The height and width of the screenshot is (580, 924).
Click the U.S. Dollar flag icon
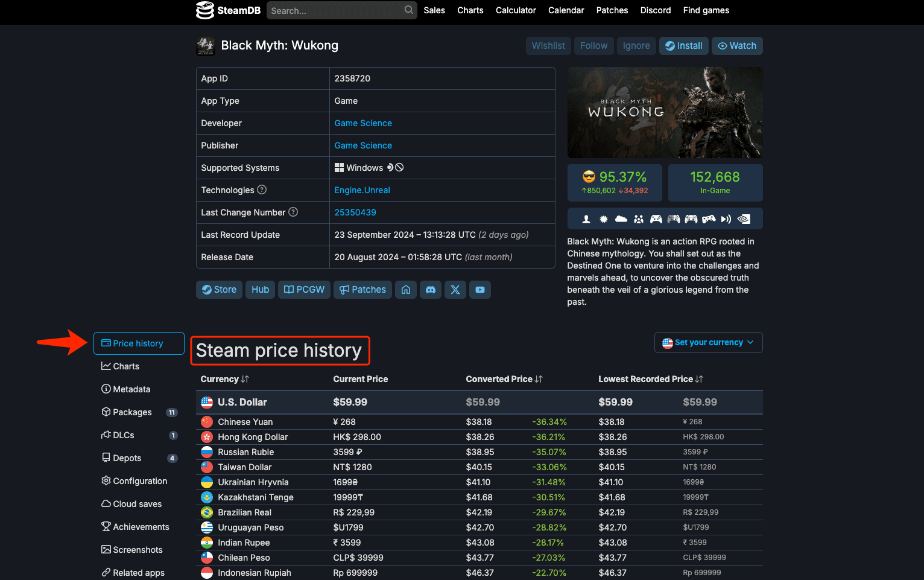[207, 402]
